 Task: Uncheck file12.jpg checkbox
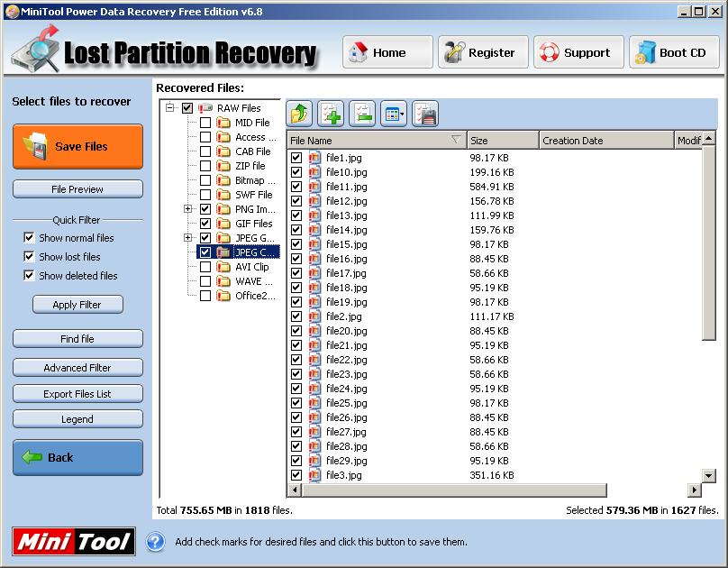click(x=296, y=201)
